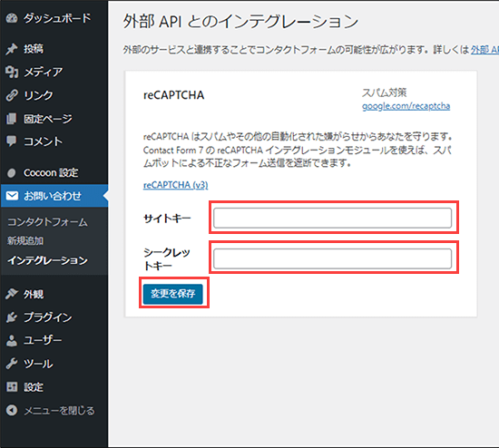Open the 設定 menu
Image resolution: width=499 pixels, height=448 pixels.
[34, 387]
